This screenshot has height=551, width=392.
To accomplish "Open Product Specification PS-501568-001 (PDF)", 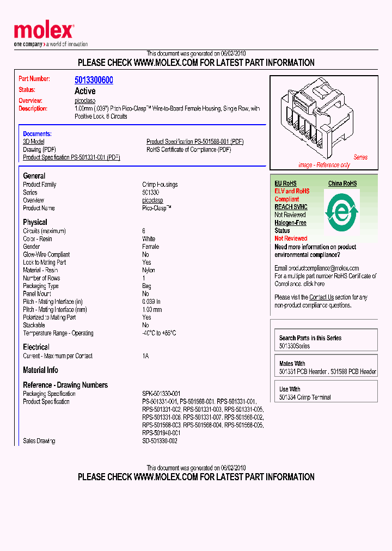I will click(x=195, y=142).
